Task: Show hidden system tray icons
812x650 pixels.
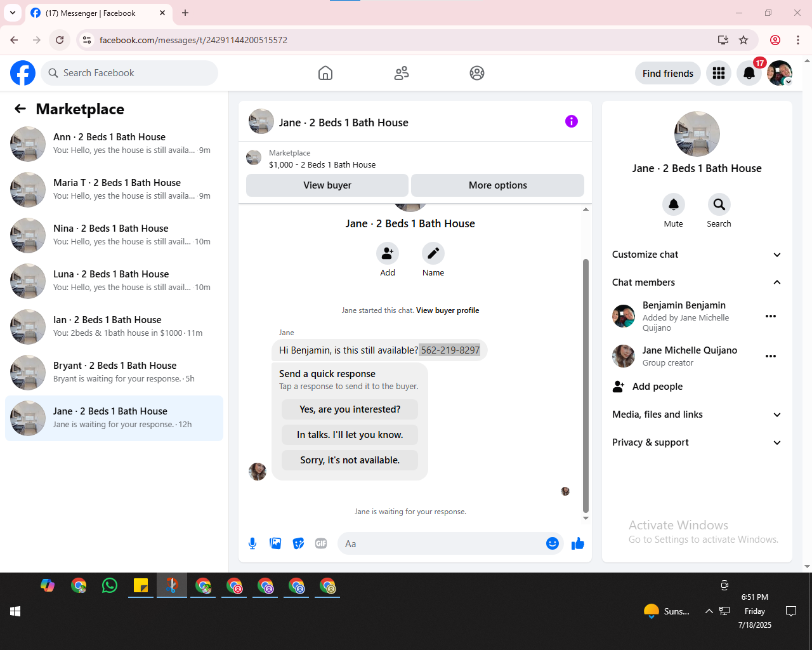Action: click(x=709, y=611)
